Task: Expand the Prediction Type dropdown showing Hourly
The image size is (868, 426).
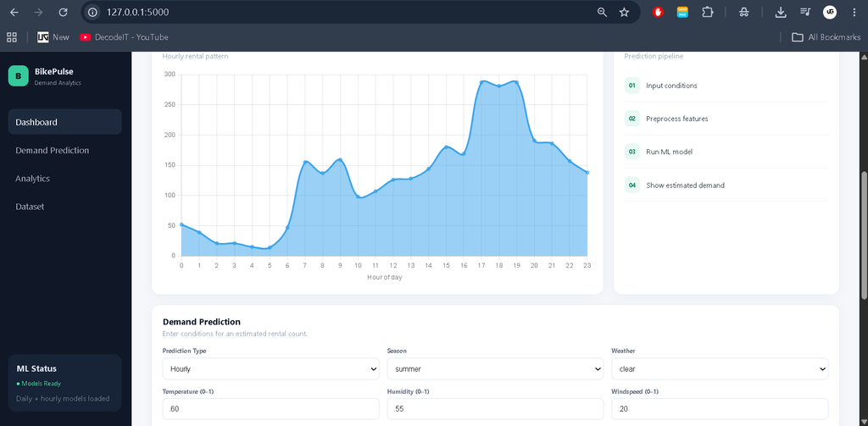Action: [270, 368]
